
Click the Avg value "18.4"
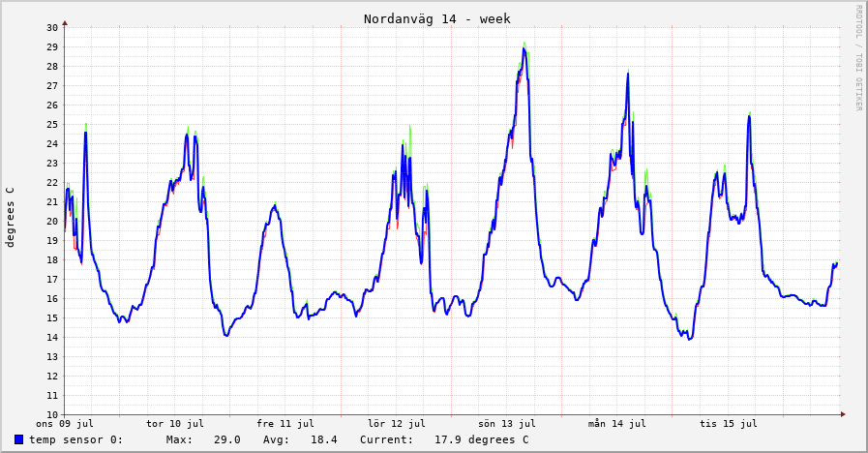click(x=324, y=439)
